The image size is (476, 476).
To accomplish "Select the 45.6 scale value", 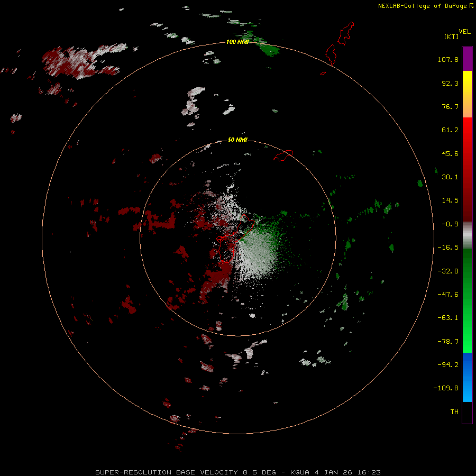I will pos(450,153).
